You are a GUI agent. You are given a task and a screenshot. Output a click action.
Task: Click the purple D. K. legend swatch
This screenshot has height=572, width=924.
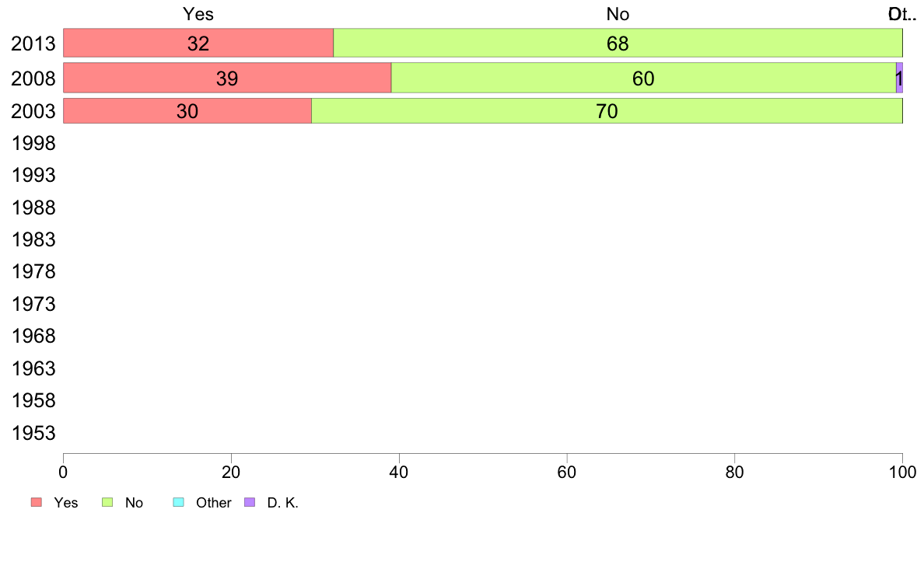[x=250, y=503]
